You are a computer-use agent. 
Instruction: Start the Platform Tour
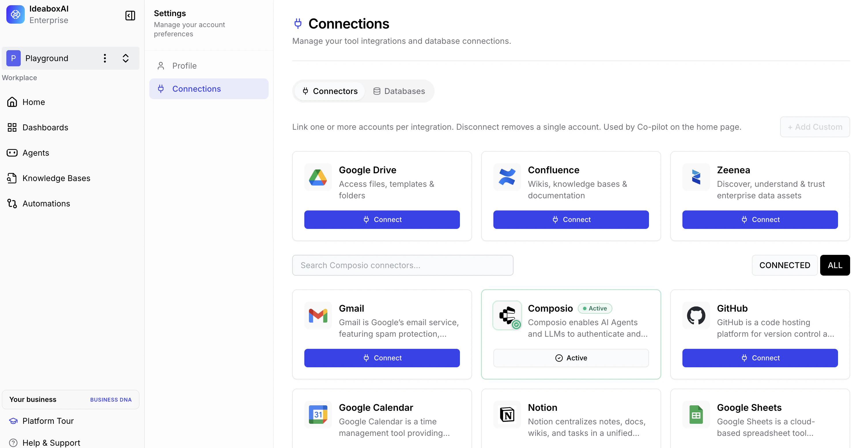tap(48, 421)
